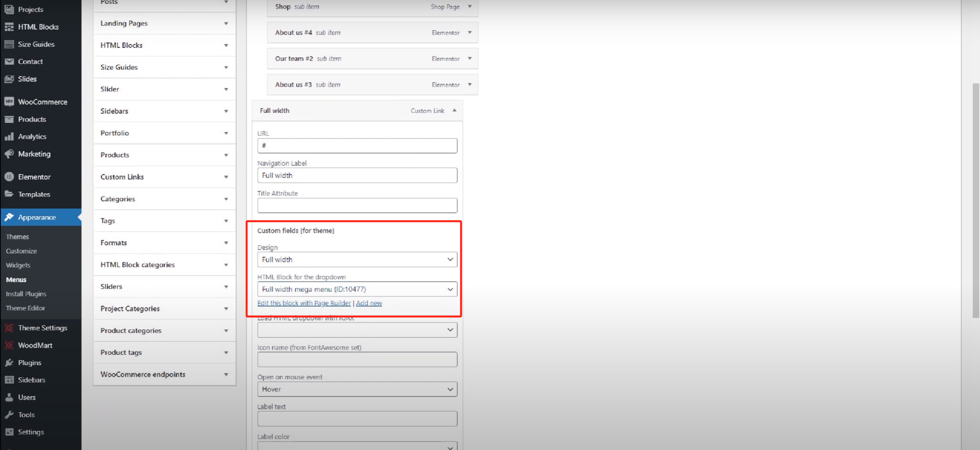The image size is (980, 450).
Task: Click the Users icon in sidebar
Action: click(9, 397)
